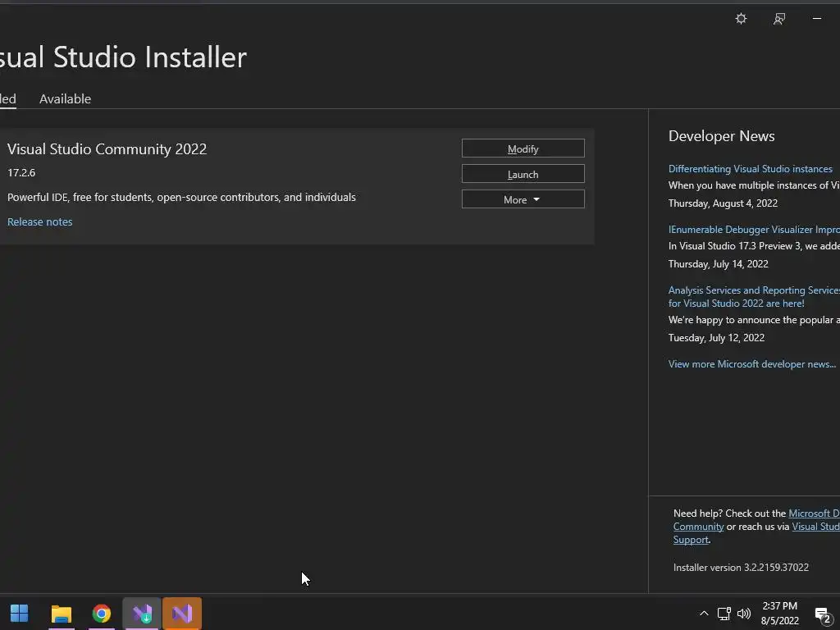The image size is (840, 630).
Task: Open File Explorer from the taskbar
Action: pyautogui.click(x=61, y=614)
